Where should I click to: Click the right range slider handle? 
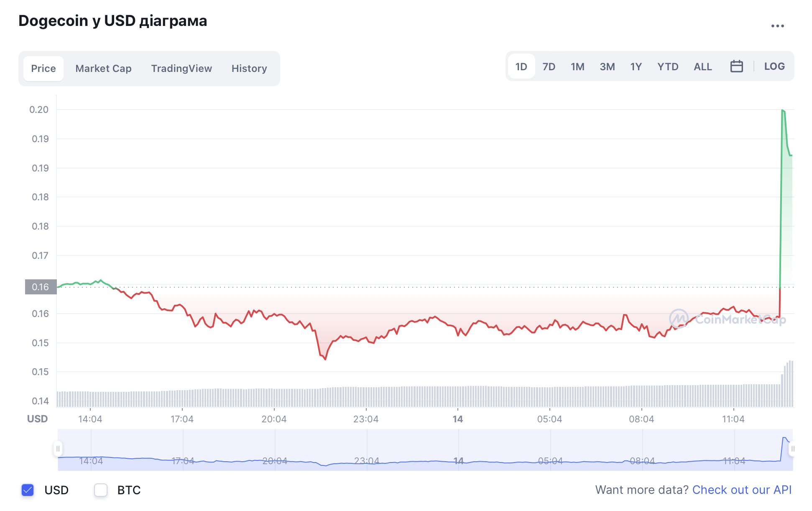[x=792, y=449]
